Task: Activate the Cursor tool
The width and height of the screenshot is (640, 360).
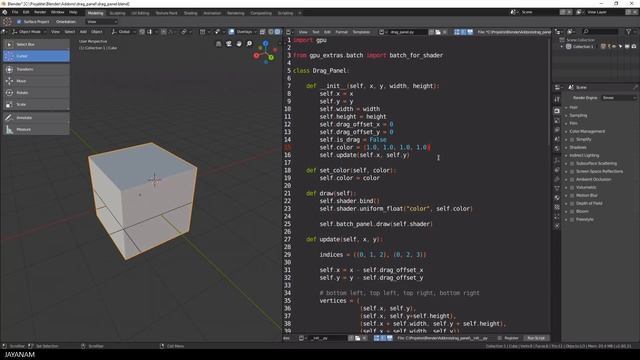Action: tap(36, 56)
